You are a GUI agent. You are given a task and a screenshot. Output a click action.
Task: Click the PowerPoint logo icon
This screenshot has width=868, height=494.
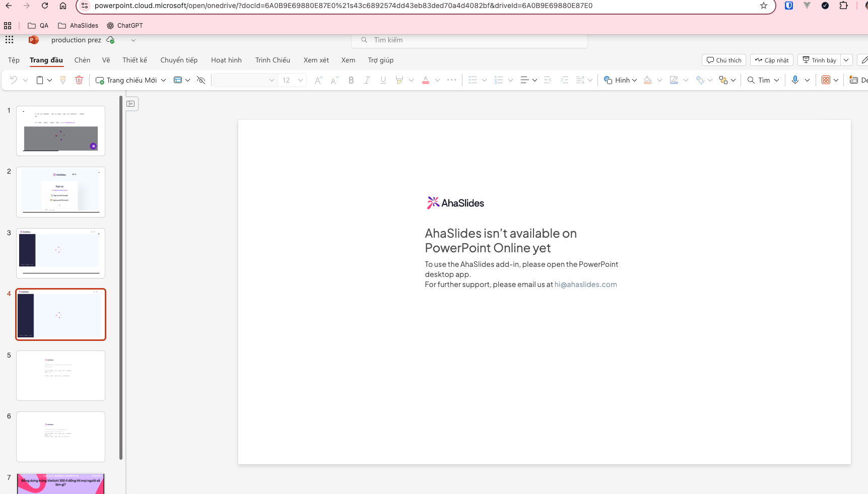(33, 40)
